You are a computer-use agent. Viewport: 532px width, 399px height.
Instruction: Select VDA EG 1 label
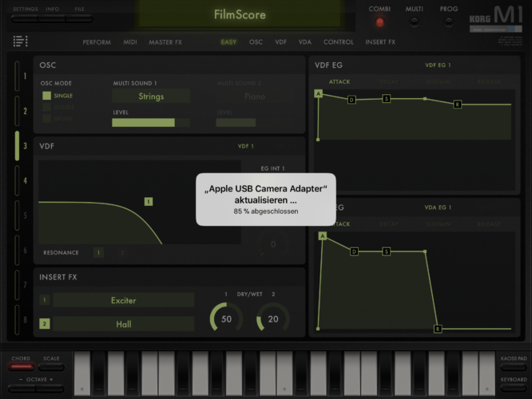[x=438, y=207]
